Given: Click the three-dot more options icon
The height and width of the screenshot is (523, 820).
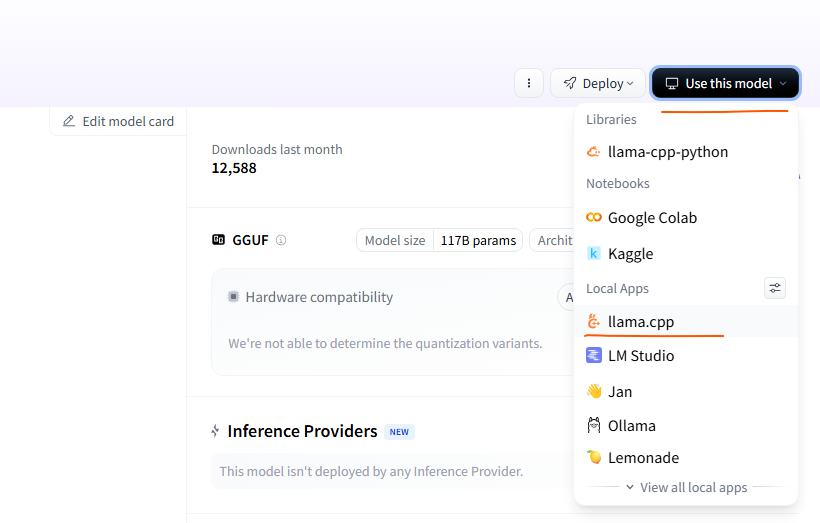Looking at the screenshot, I should coord(529,83).
